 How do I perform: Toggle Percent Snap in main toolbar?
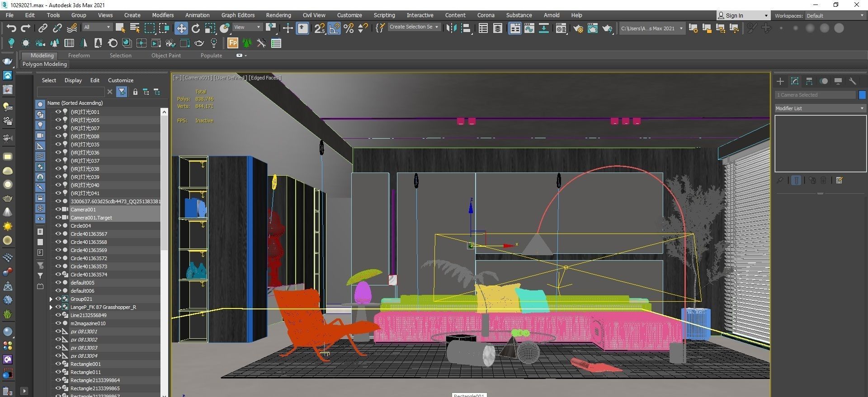pyautogui.click(x=349, y=28)
